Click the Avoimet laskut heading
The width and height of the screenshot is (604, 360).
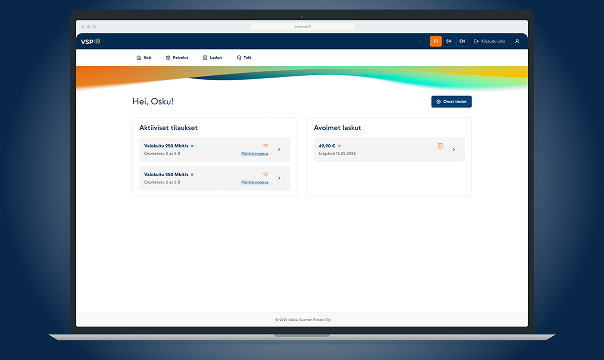click(x=337, y=128)
